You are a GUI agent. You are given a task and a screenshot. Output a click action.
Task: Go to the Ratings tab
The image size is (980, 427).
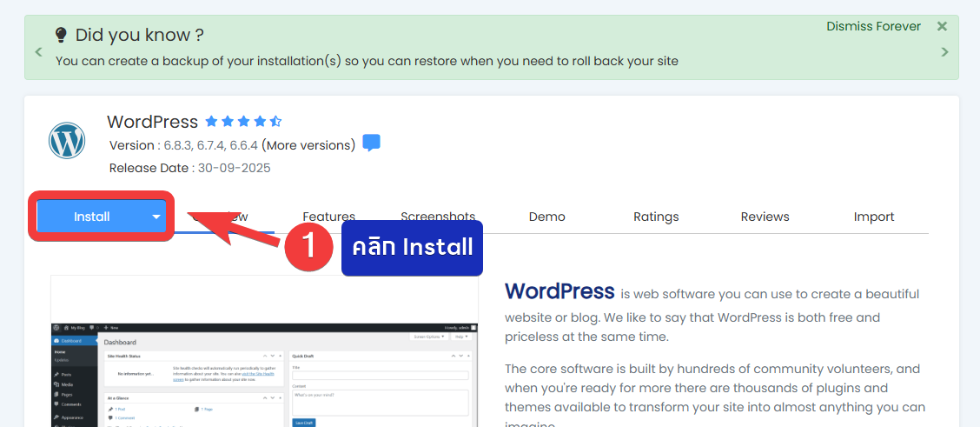656,217
